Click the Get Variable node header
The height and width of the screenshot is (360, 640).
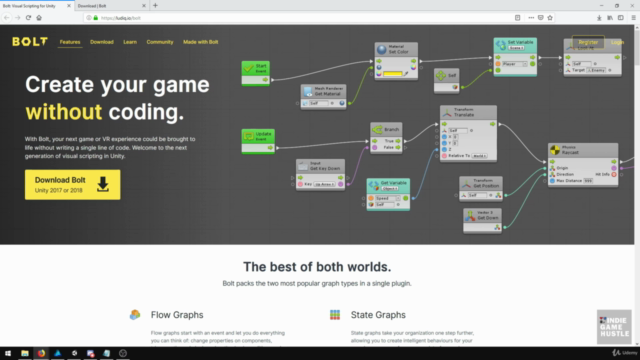click(388, 185)
